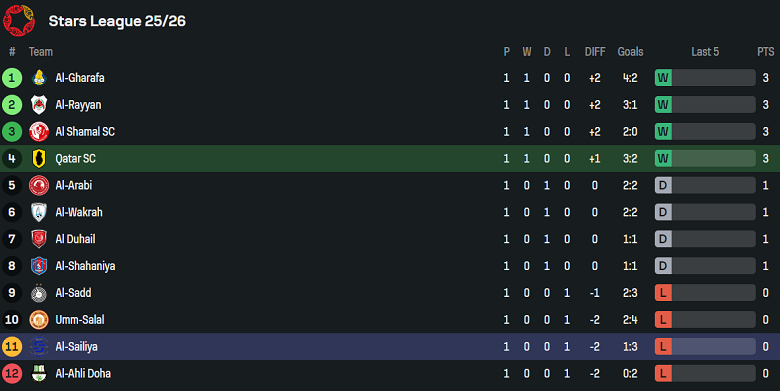Click Al-Arabi's grey D result badge
Viewport: 780px width, 391px height.
pyautogui.click(x=663, y=185)
